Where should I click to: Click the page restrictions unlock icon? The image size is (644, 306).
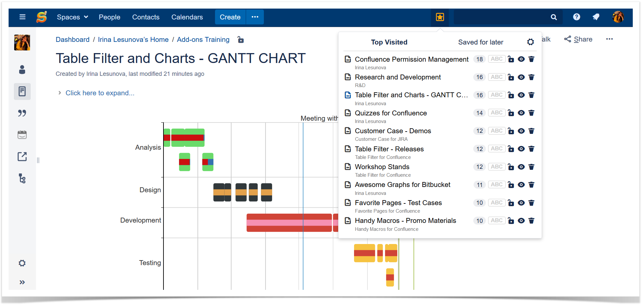tap(241, 40)
